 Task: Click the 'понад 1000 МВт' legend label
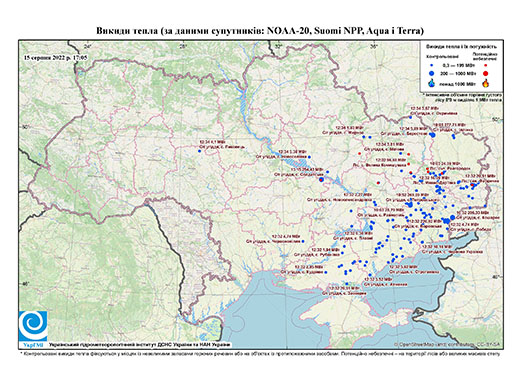[458, 84]
